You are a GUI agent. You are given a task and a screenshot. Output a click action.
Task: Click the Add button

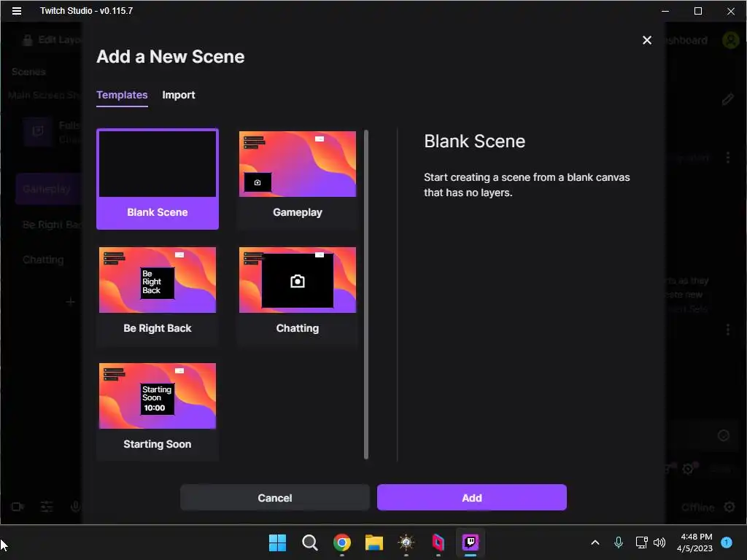[x=472, y=497]
